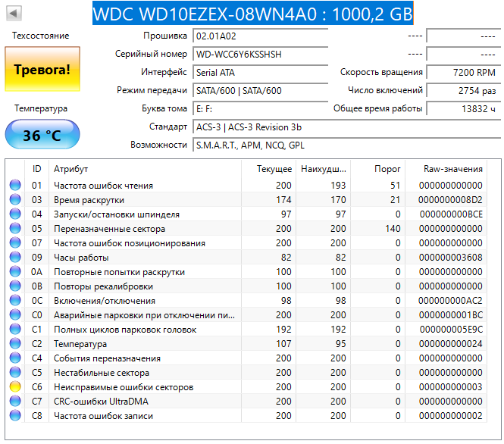This screenshot has width=504, height=444.
Task: Select the row Нестабильные сектора
Action: tap(248, 372)
